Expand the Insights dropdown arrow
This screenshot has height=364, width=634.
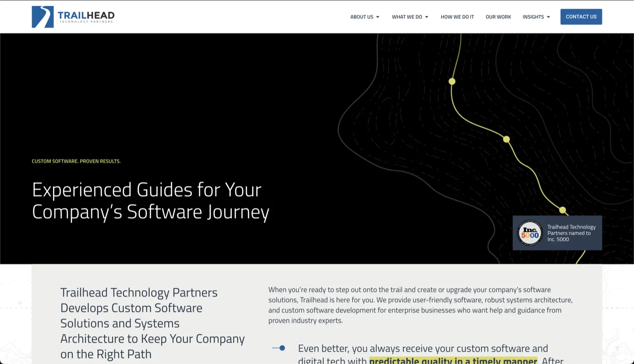548,17
